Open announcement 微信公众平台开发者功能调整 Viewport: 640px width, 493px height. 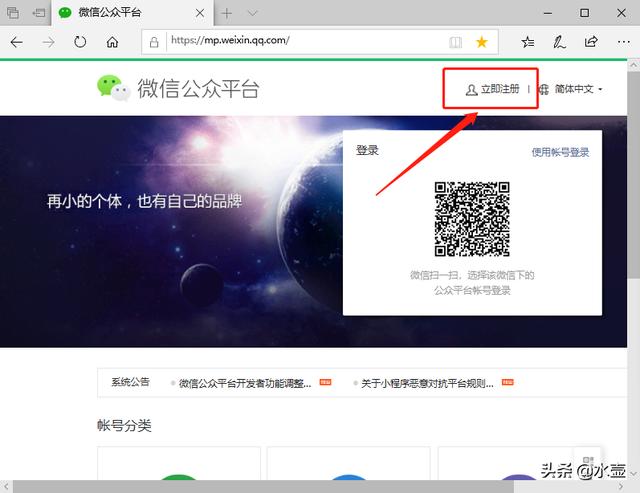click(245, 383)
